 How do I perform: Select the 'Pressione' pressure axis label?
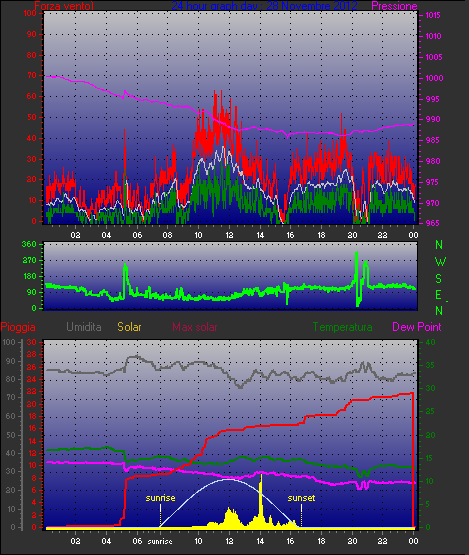(394, 6)
